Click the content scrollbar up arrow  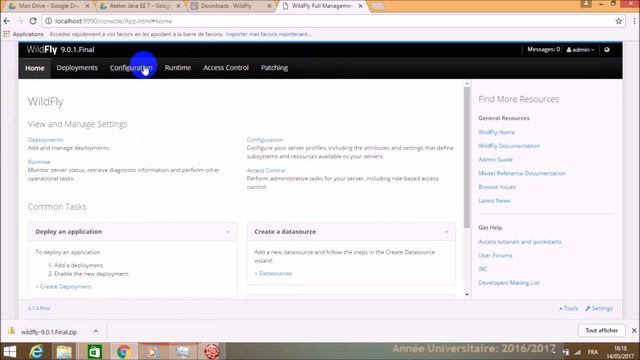tap(467, 84)
